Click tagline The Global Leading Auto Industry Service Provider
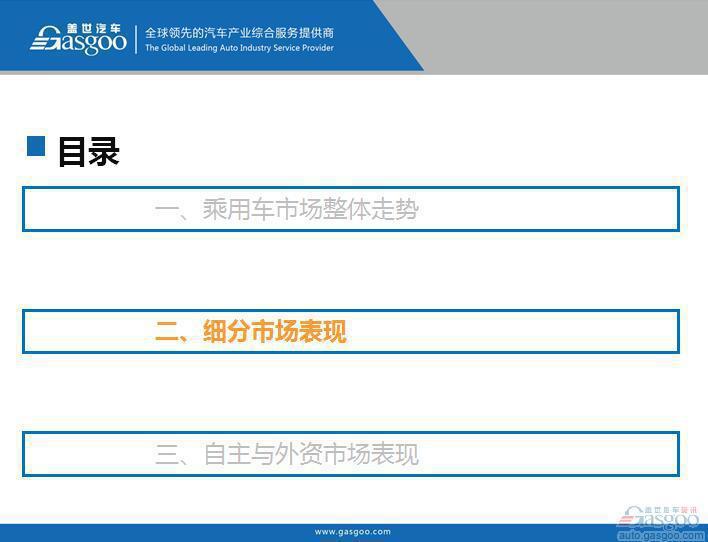This screenshot has width=708, height=542. click(239, 48)
